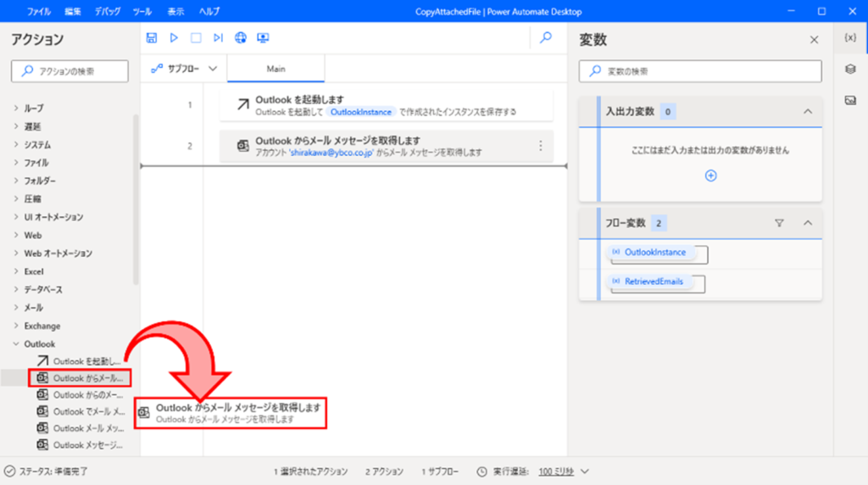Select the Outlook メッセージ action in the list

[x=79, y=444]
